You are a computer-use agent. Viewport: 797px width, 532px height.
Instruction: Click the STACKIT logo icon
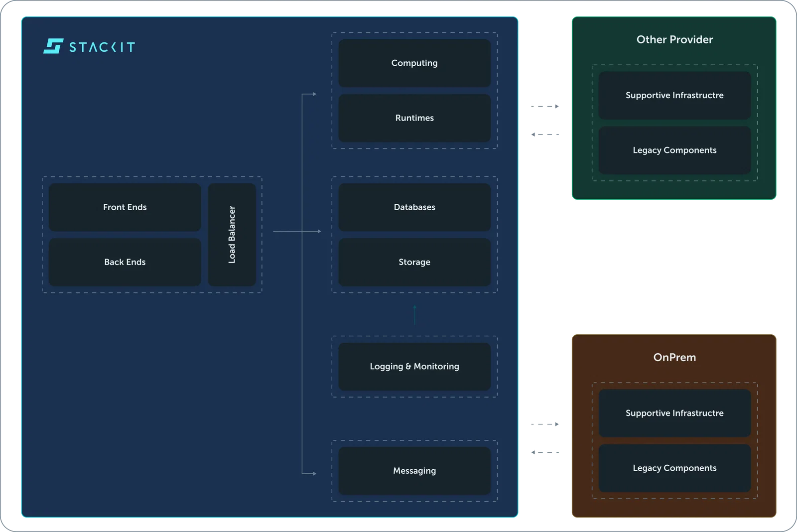tap(53, 46)
